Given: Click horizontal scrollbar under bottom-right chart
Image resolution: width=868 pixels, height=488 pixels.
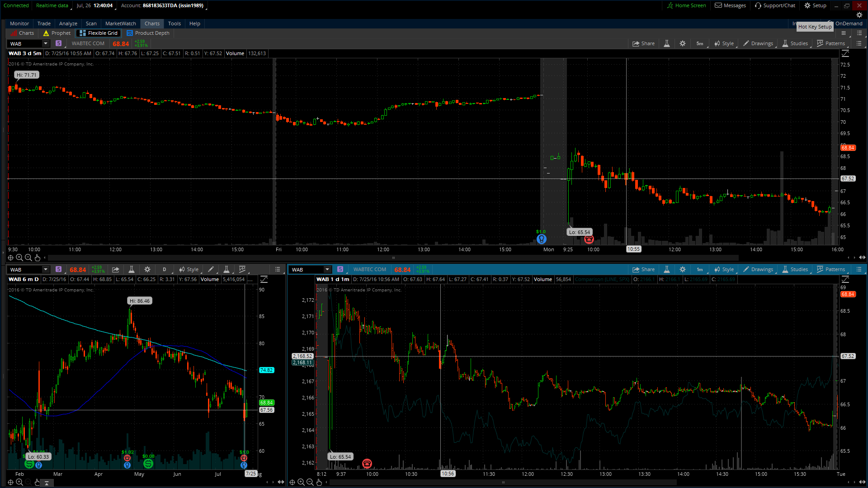Looking at the screenshot, I should tap(503, 482).
